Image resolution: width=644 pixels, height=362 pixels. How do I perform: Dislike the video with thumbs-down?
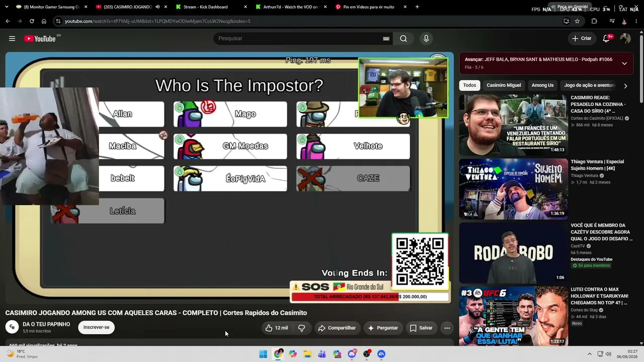[x=301, y=328]
